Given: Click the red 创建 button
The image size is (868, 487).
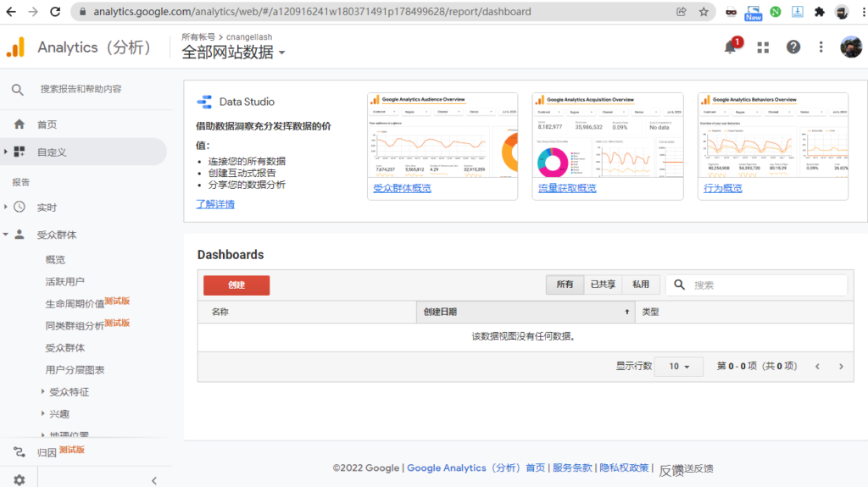Looking at the screenshot, I should 236,285.
